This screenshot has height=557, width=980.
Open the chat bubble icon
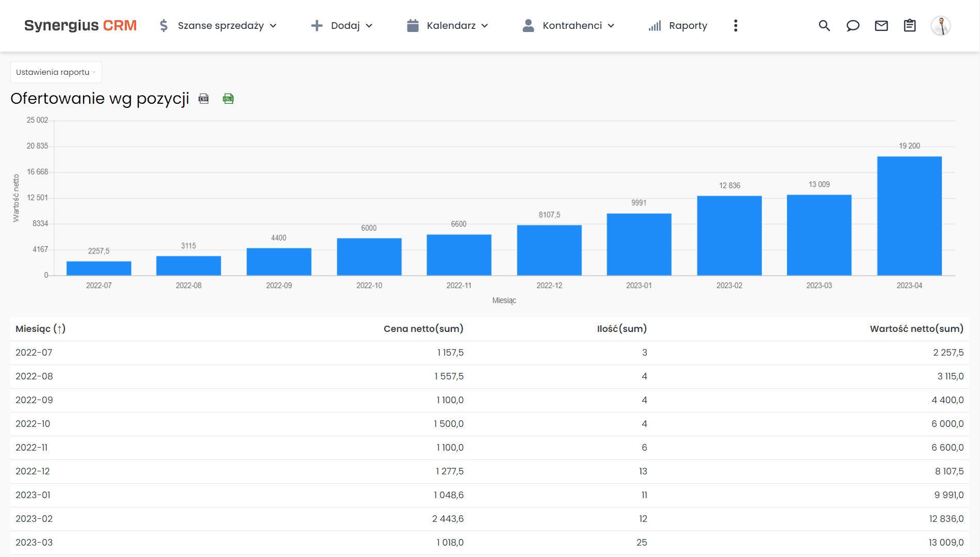[x=853, y=26]
